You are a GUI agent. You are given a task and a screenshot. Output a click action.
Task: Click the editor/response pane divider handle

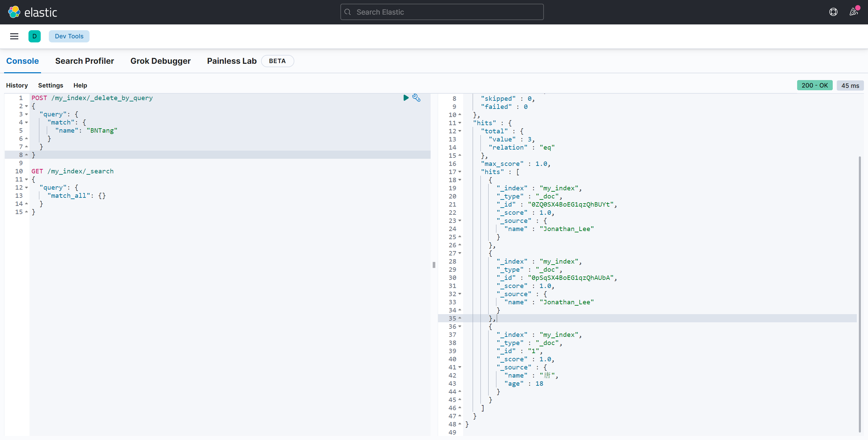434,265
